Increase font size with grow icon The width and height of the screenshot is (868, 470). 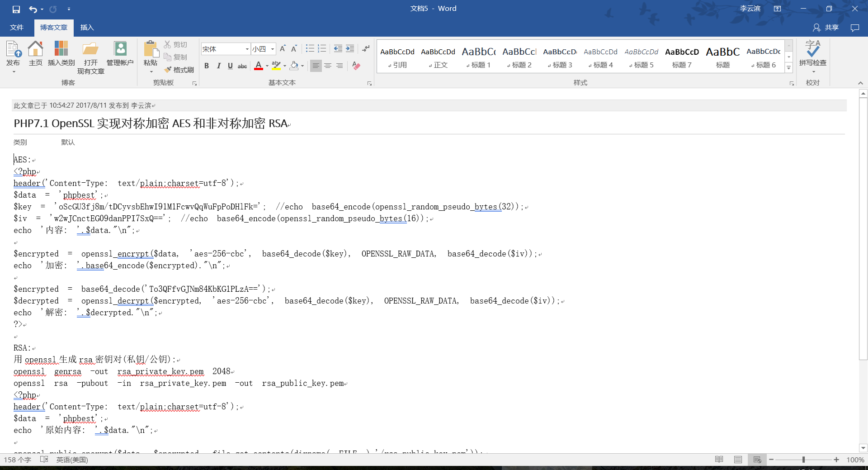(x=283, y=49)
